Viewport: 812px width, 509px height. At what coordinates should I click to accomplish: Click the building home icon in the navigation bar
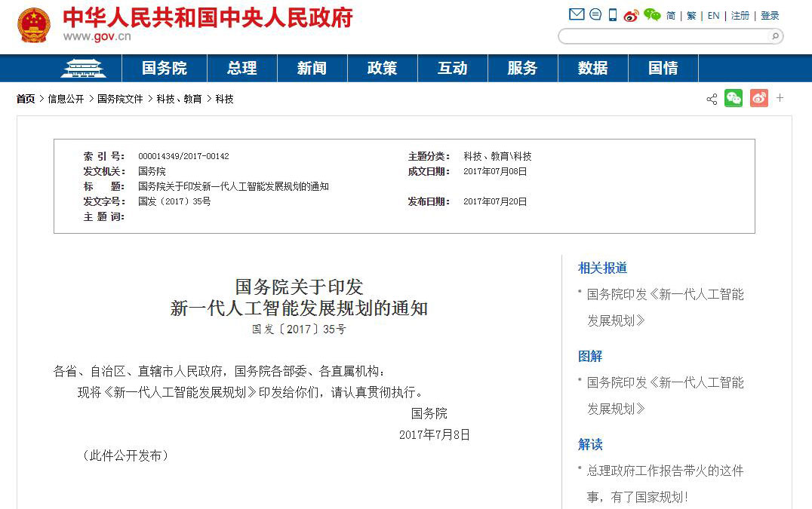[x=83, y=67]
